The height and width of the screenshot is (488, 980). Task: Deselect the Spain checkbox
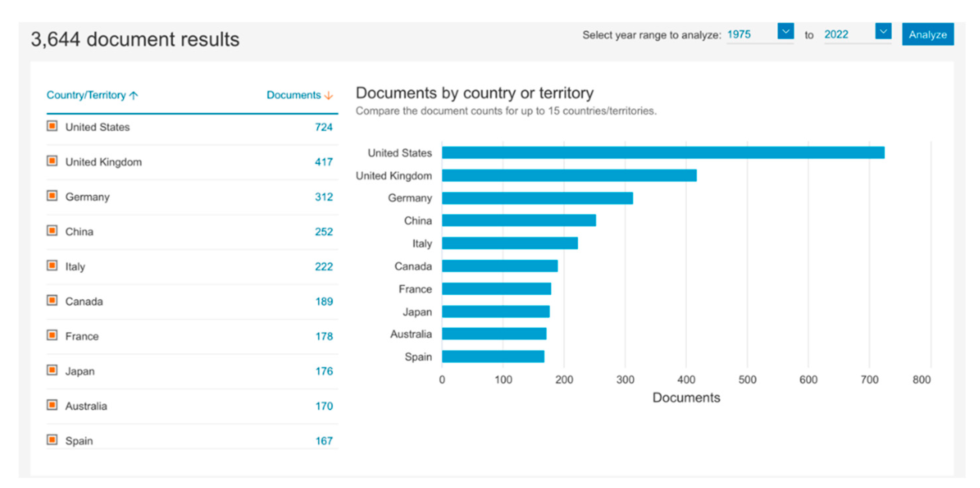[52, 440]
